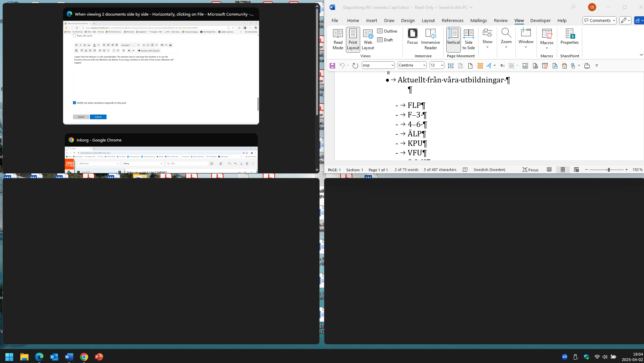Check 'Notify me when someone responds to this post'
The image size is (644, 363).
[74, 103]
